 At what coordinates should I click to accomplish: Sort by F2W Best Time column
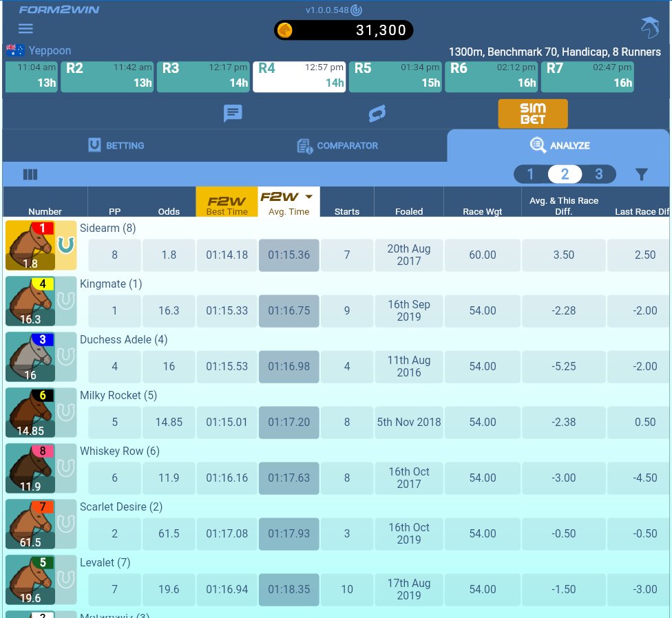click(227, 202)
